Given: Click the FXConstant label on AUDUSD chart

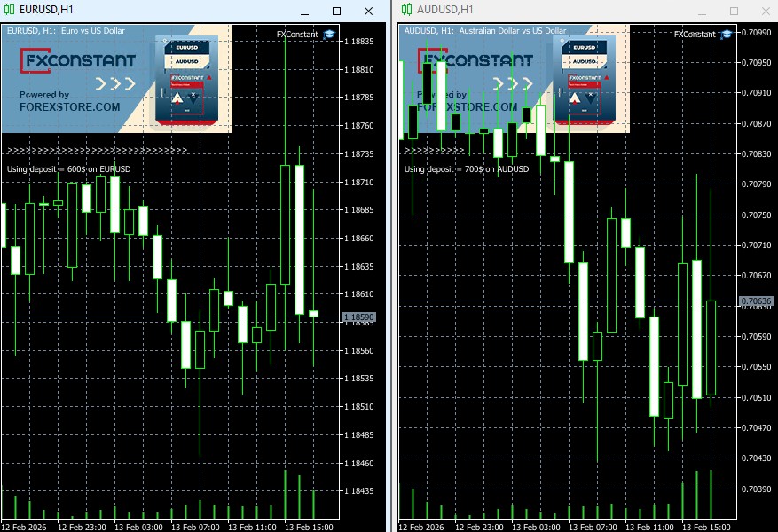Looking at the screenshot, I should [x=694, y=35].
